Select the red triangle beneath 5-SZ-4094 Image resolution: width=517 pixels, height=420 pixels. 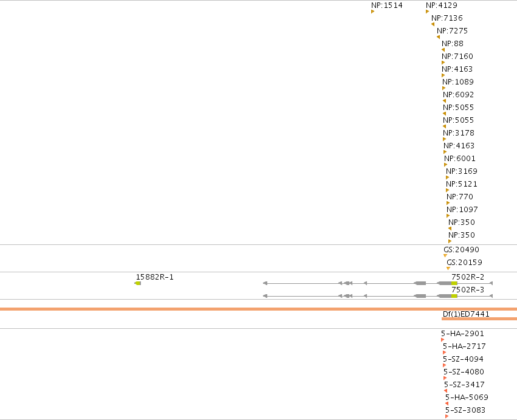(445, 365)
